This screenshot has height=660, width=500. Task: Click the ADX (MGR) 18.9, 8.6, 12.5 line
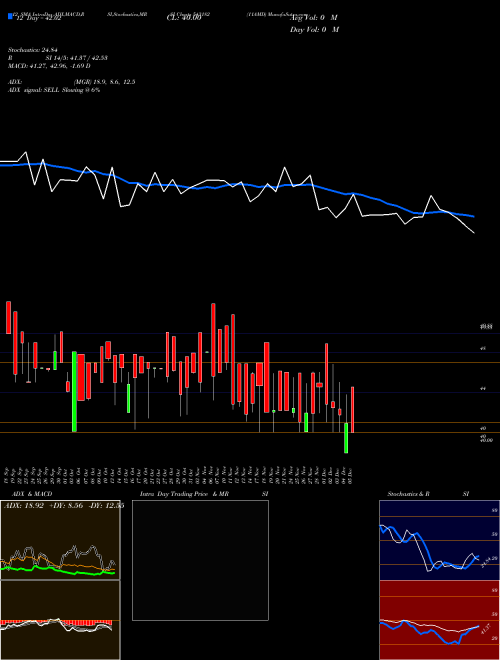click(72, 82)
